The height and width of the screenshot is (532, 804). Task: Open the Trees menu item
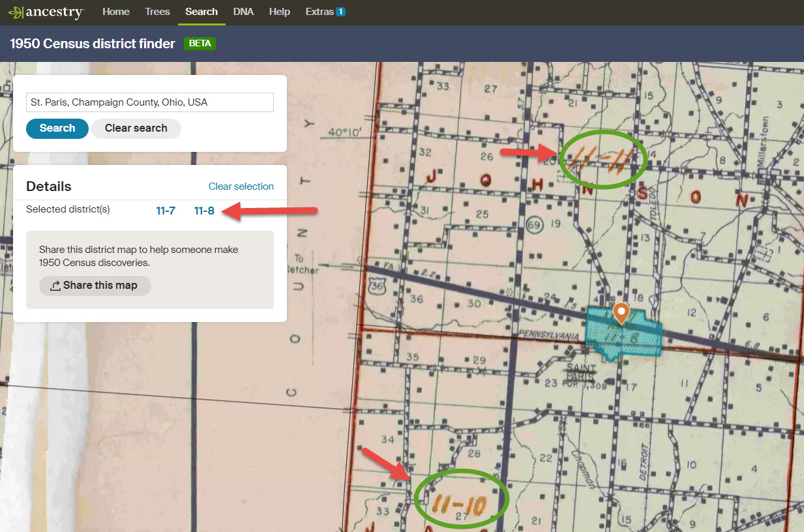(x=157, y=11)
